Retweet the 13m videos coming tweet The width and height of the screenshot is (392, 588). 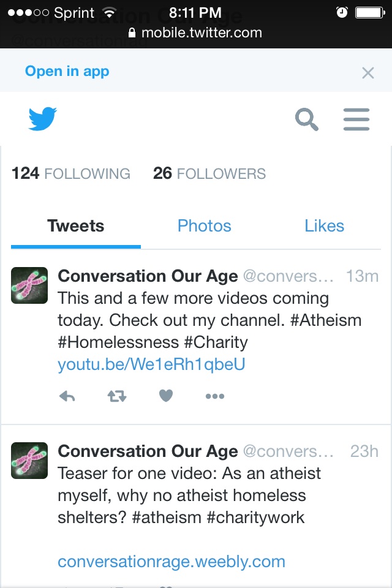pos(117,396)
